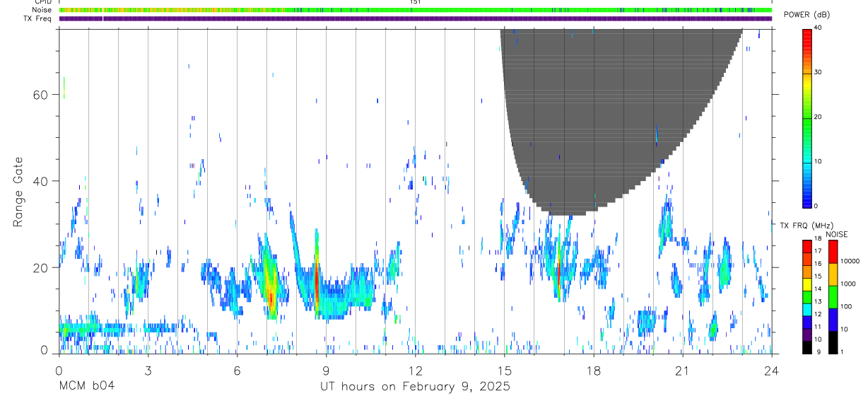Pick blue 10-100 segment of NOISE bar
Viewport: 868px width, 401px height.
[833, 319]
